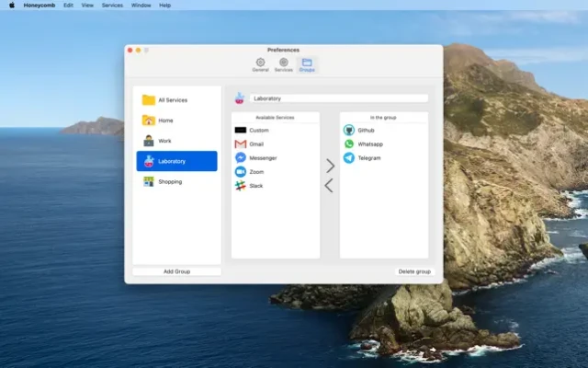Edit the Laboratory group name field
Screen dimensions: 588x368
click(x=338, y=98)
